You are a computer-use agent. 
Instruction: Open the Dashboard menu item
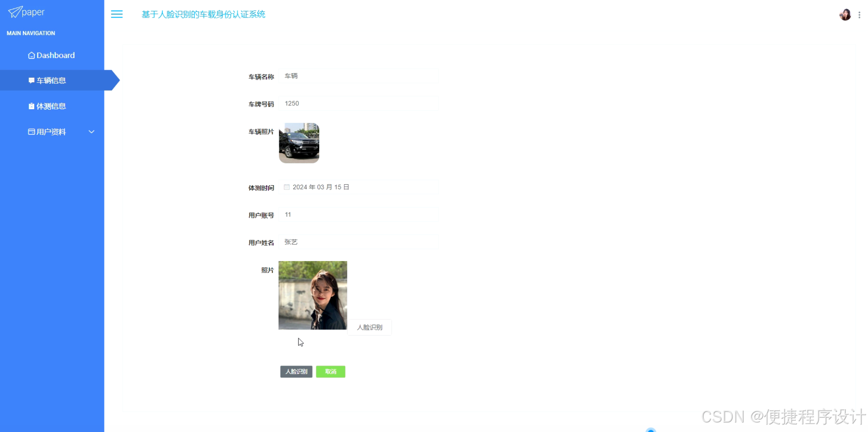52,56
